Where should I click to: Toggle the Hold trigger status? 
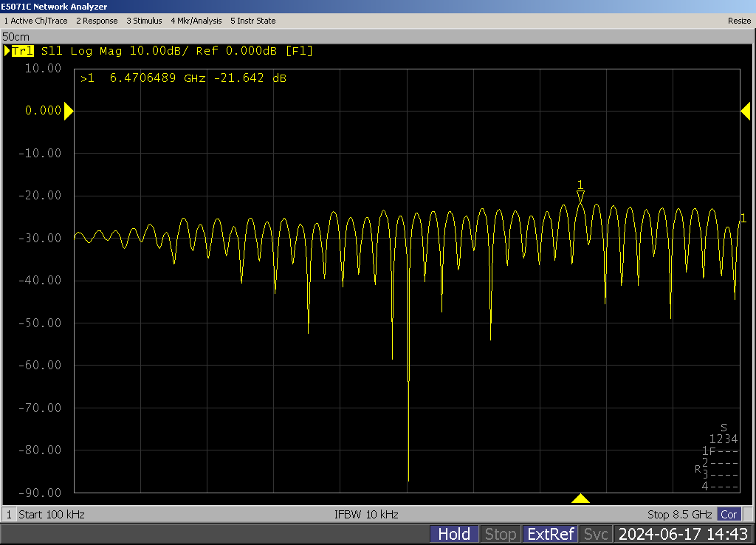(453, 534)
